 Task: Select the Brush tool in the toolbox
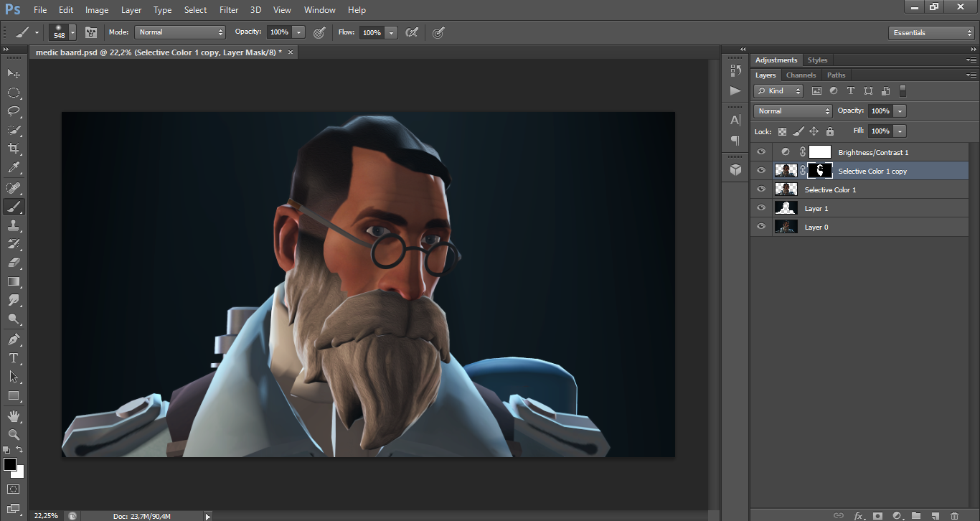[x=14, y=207]
